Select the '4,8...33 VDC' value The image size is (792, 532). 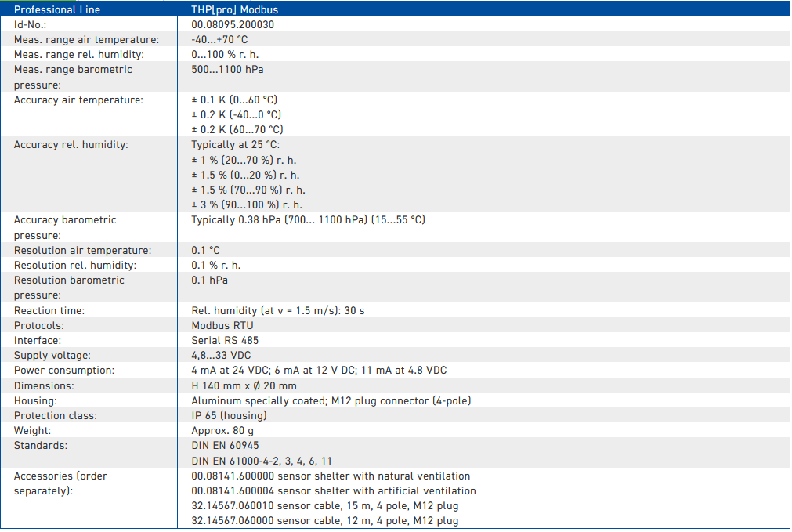point(221,355)
